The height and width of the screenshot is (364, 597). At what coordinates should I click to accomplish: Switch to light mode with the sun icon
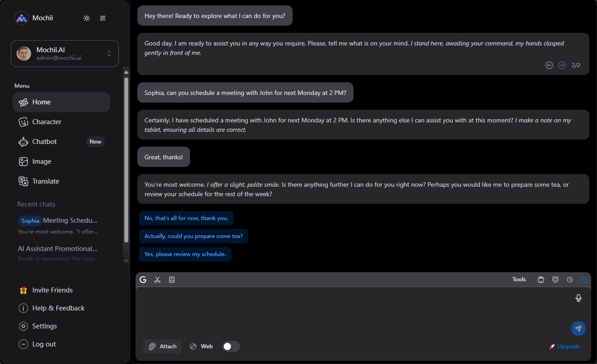click(86, 18)
